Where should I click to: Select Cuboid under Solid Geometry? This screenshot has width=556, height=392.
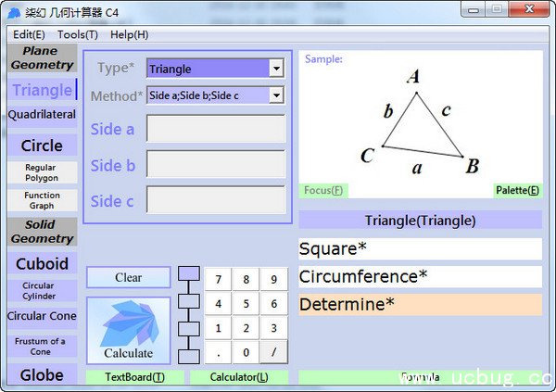coord(43,263)
